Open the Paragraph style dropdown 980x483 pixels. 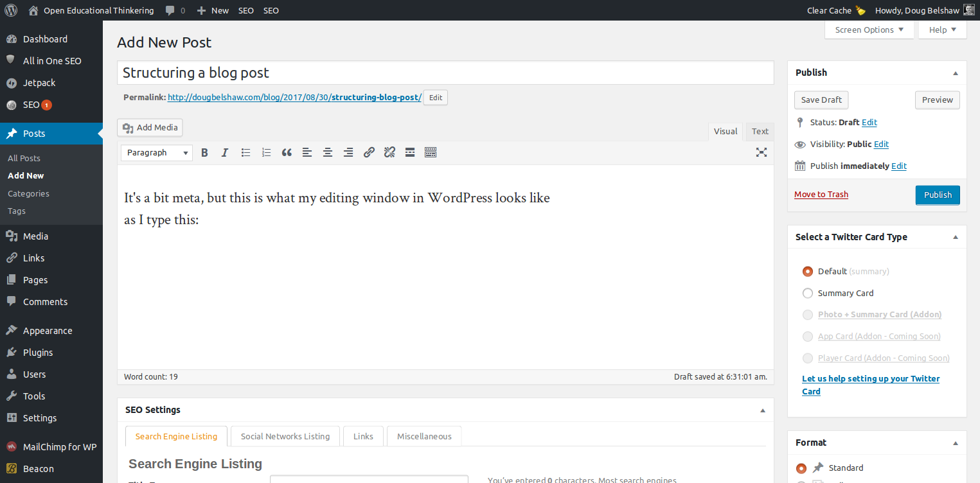(156, 152)
